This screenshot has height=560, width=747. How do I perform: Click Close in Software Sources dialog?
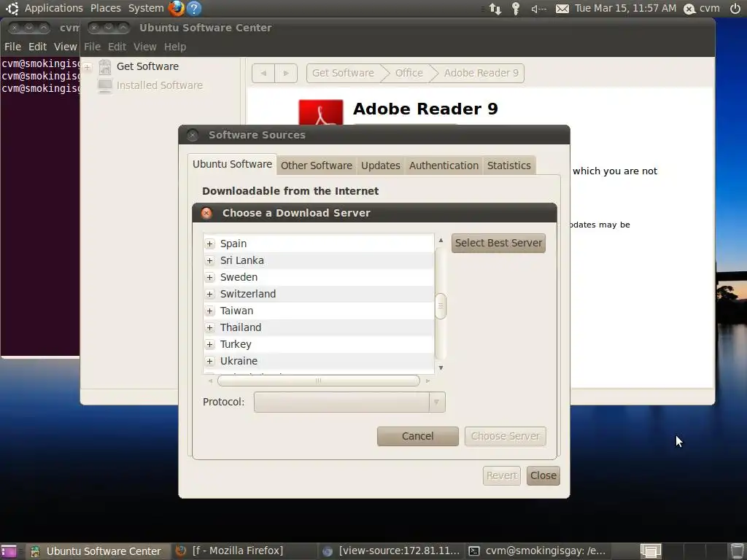pyautogui.click(x=543, y=475)
